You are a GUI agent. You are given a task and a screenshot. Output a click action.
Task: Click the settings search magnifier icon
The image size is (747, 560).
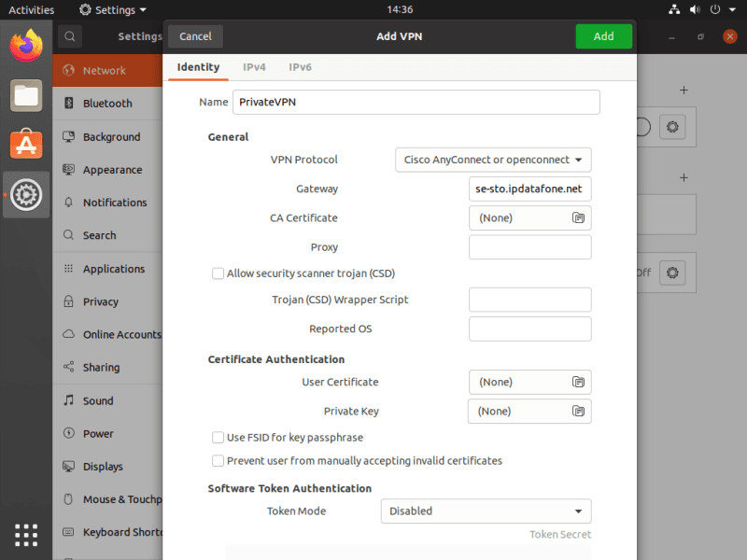click(x=69, y=36)
